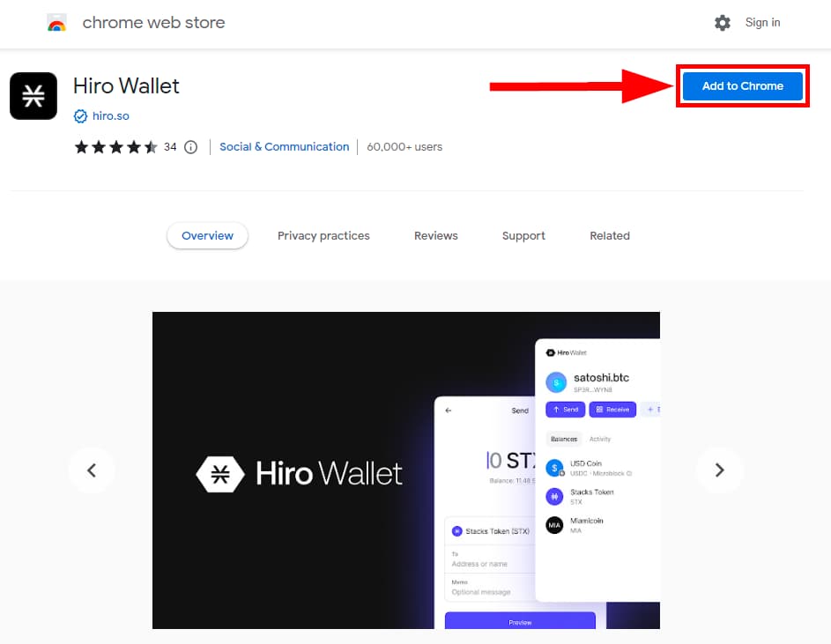Click the Hiro Wallet black app icon
This screenshot has height=644, width=831.
point(33,96)
